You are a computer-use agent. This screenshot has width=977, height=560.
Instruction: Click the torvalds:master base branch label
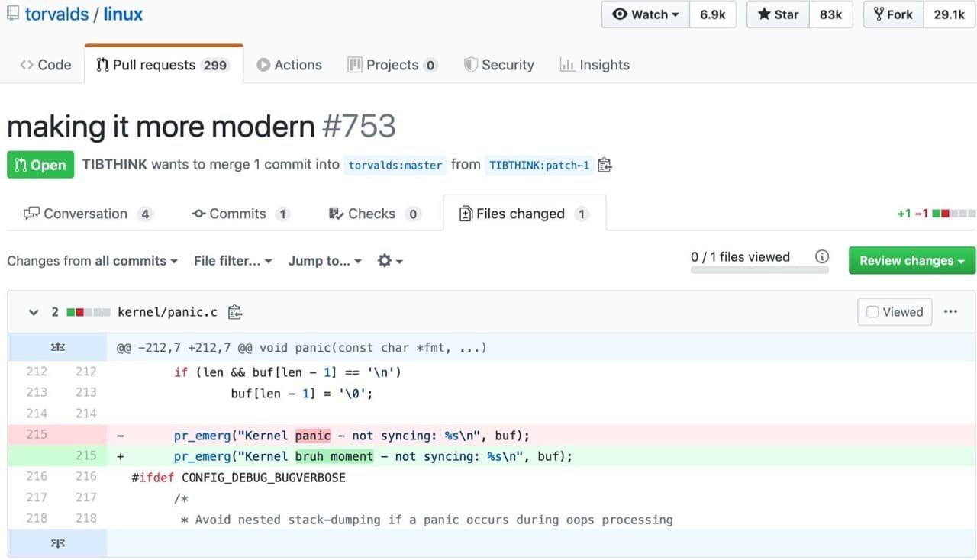(x=395, y=165)
